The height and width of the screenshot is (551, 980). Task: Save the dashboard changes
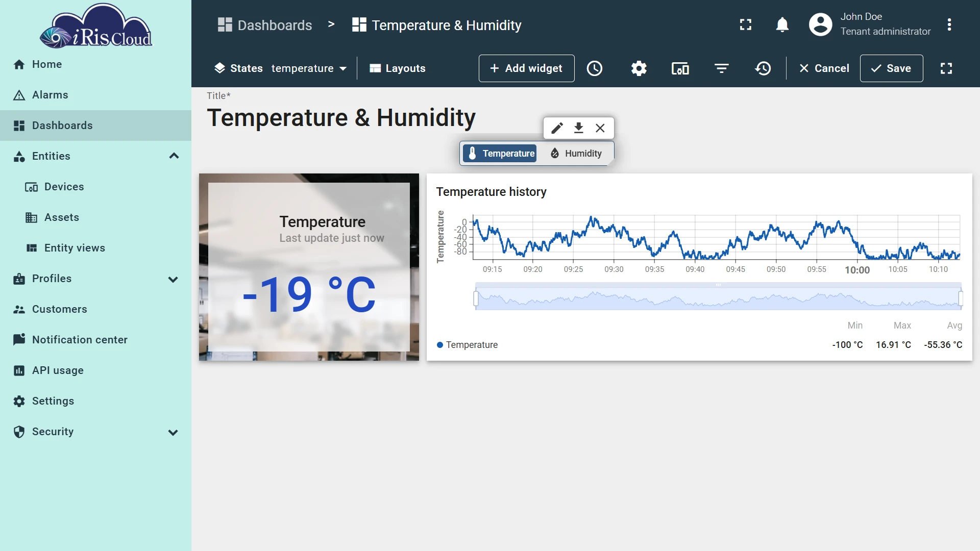[x=891, y=68]
